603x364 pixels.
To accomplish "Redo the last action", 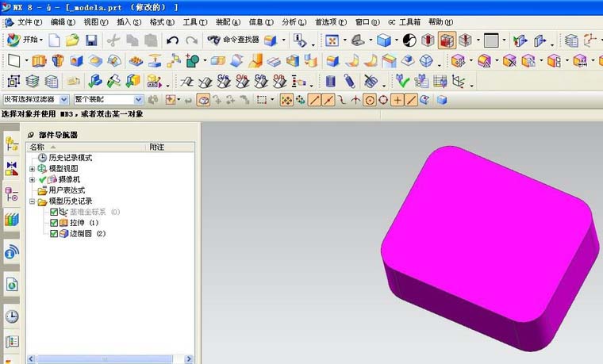I will (x=191, y=40).
